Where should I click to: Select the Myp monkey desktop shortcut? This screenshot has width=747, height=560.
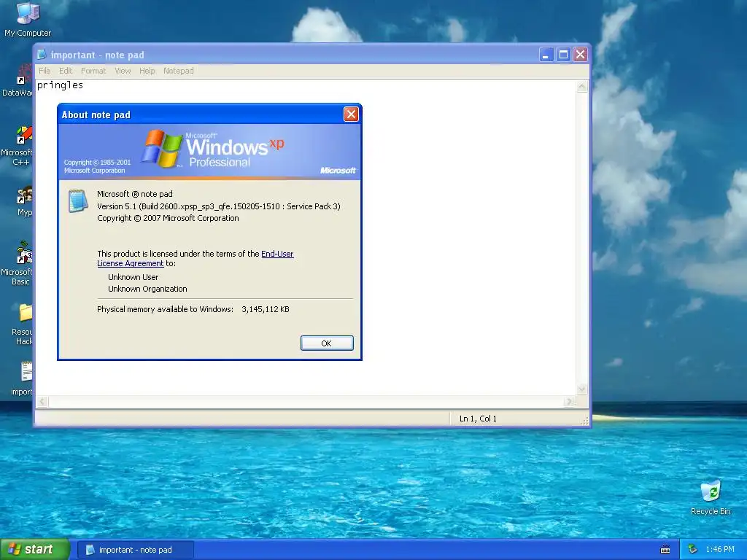(24, 201)
